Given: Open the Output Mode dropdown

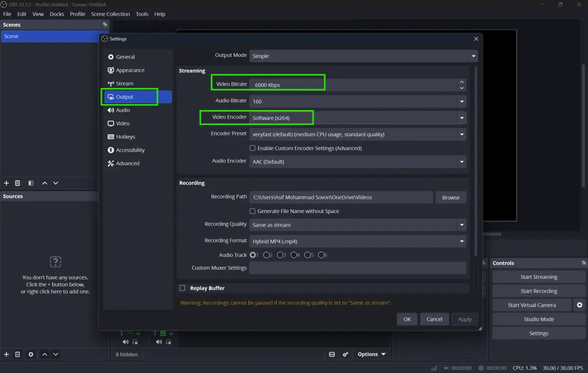Looking at the screenshot, I should [x=364, y=56].
